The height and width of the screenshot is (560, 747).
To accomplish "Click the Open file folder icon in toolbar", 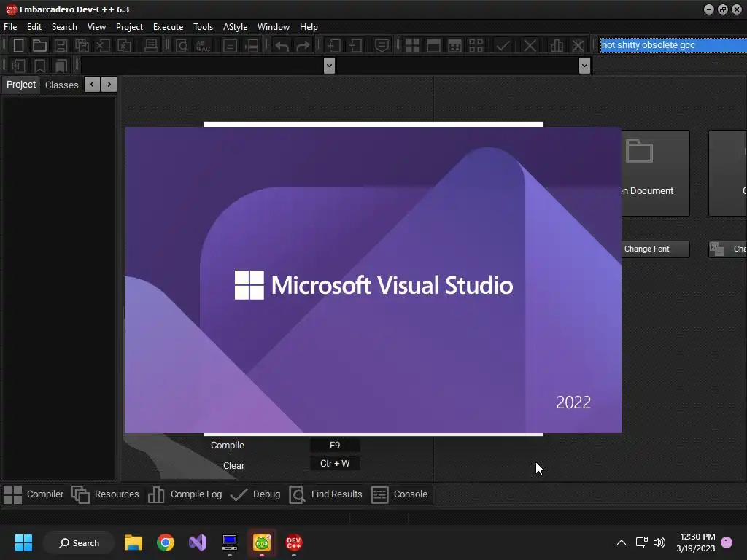I will tap(39, 46).
